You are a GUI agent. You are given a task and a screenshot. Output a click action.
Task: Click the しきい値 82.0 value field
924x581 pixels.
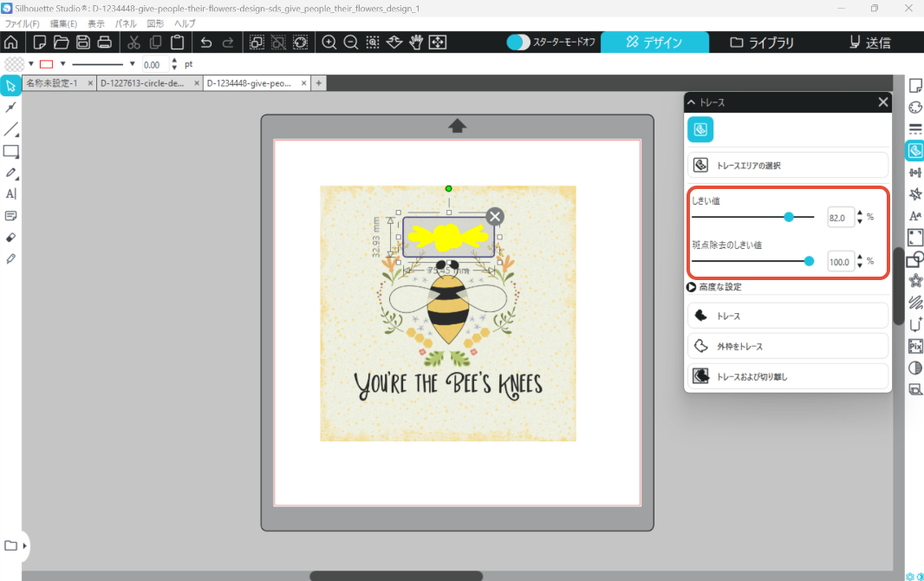point(841,218)
